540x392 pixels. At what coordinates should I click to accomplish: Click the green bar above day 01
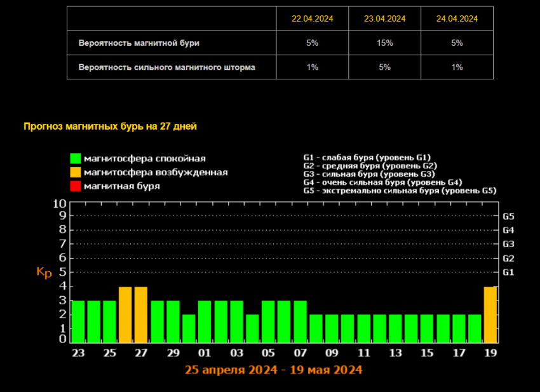[x=205, y=321]
